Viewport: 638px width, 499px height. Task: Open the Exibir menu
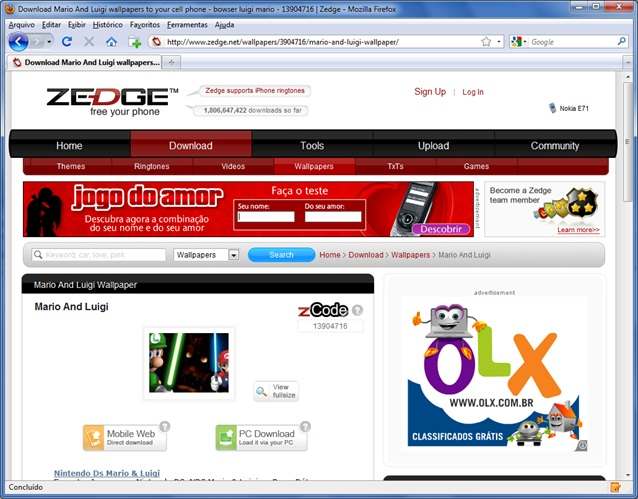(x=76, y=25)
